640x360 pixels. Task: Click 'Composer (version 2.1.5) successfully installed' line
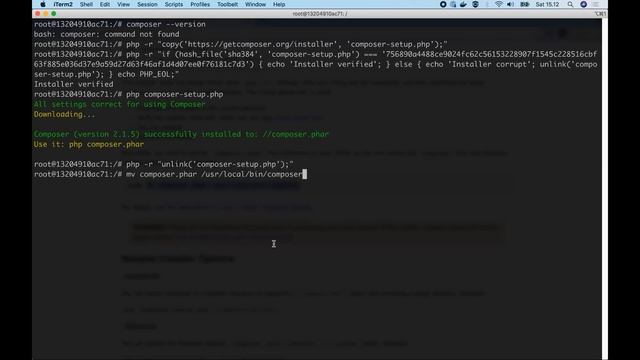(x=181, y=134)
